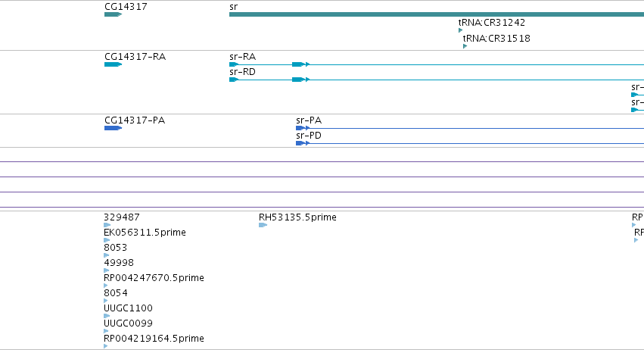
Task: Click the CG14317-PA protein glyph
Action: click(x=113, y=128)
